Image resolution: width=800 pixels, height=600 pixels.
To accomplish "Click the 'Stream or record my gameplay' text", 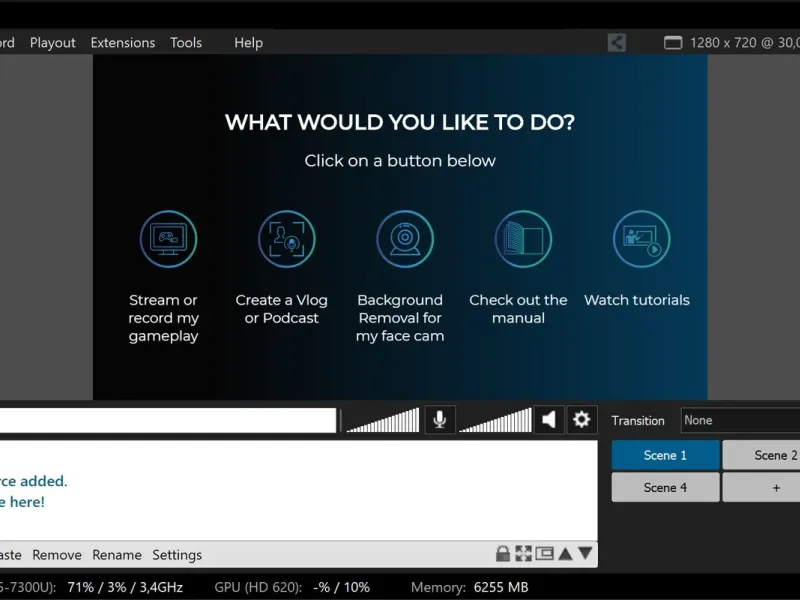I will click(163, 318).
